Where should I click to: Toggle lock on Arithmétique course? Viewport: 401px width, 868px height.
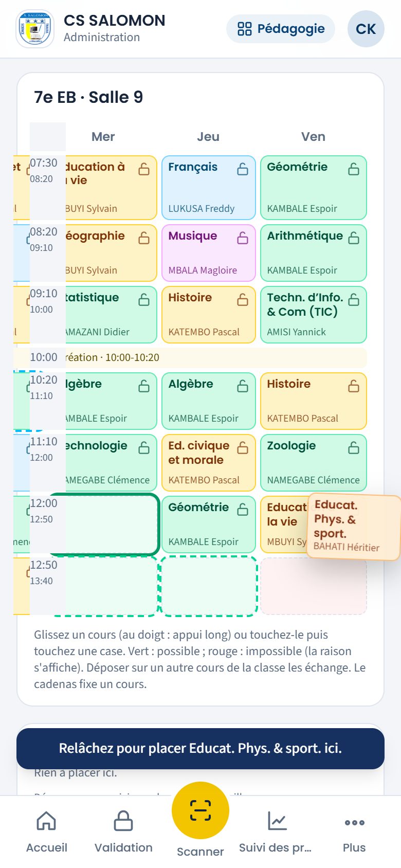pyautogui.click(x=354, y=238)
